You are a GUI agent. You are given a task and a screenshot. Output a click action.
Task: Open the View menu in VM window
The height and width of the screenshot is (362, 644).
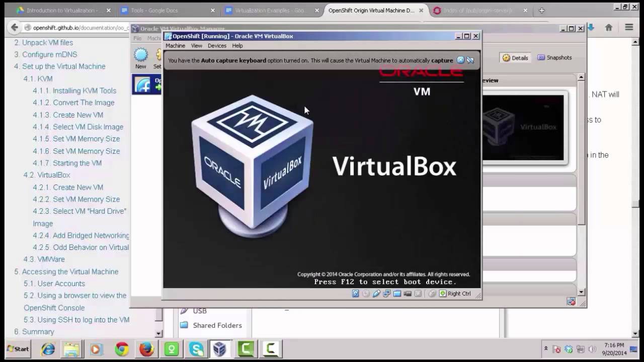(197, 46)
